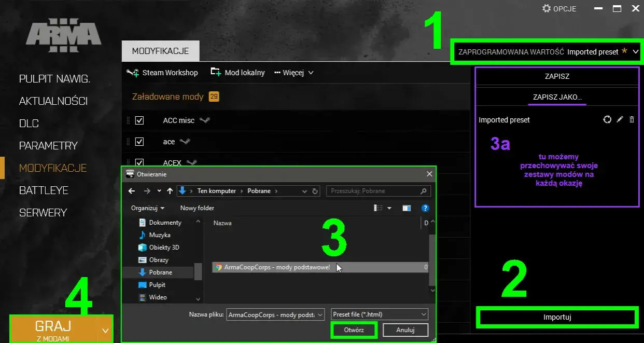This screenshot has height=343, width=644.
Task: Expand the Więcej dropdown menu
Action: (x=293, y=73)
